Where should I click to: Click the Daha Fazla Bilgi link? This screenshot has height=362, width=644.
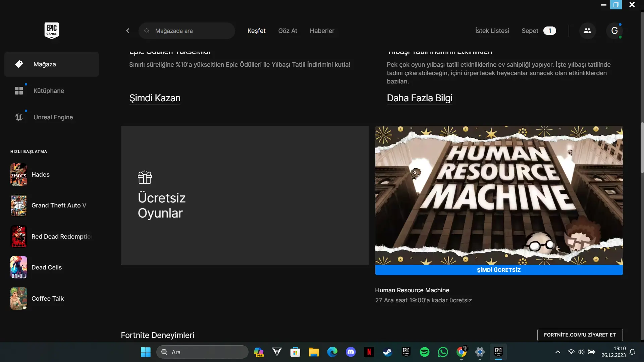click(420, 98)
